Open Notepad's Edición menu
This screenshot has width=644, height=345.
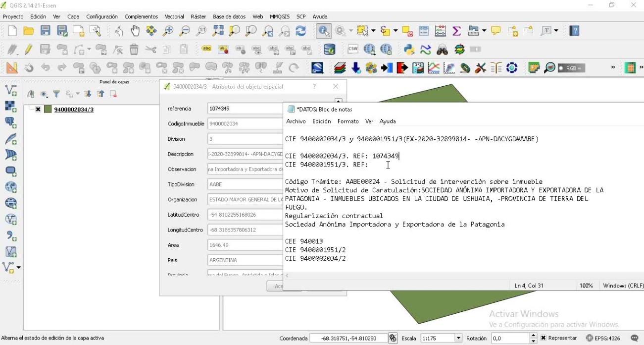(x=321, y=121)
